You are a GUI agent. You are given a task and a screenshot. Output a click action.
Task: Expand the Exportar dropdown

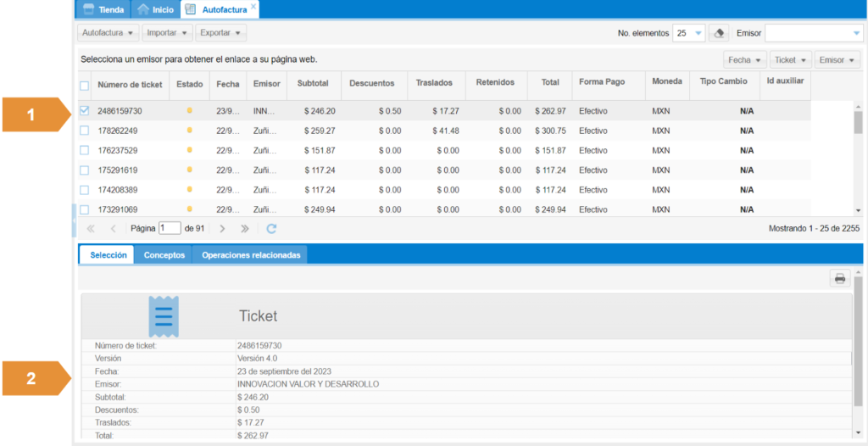click(x=220, y=33)
